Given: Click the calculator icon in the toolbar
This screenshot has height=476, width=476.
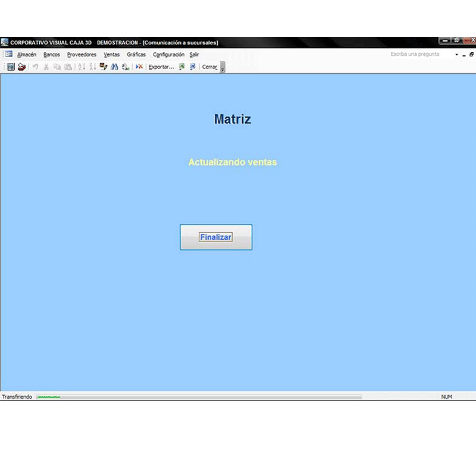Looking at the screenshot, I should (x=11, y=67).
